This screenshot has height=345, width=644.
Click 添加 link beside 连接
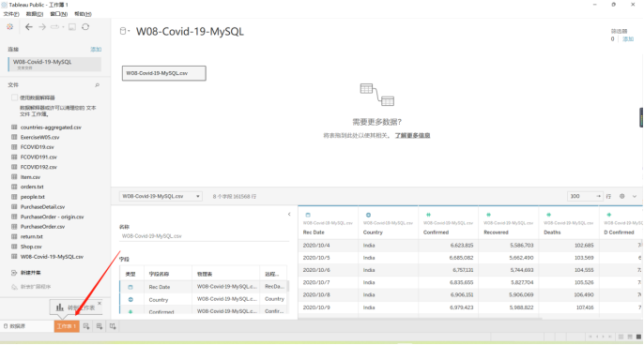pyautogui.click(x=96, y=50)
